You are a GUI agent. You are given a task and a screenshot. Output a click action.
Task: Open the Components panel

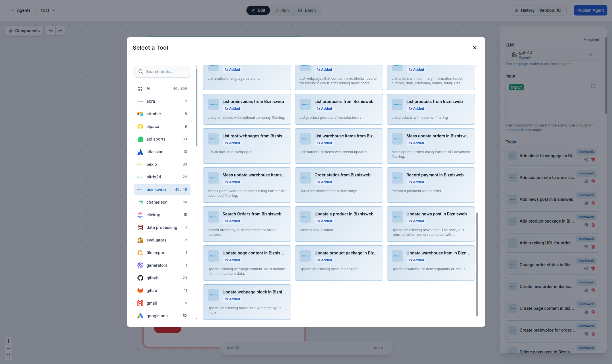coord(24,30)
